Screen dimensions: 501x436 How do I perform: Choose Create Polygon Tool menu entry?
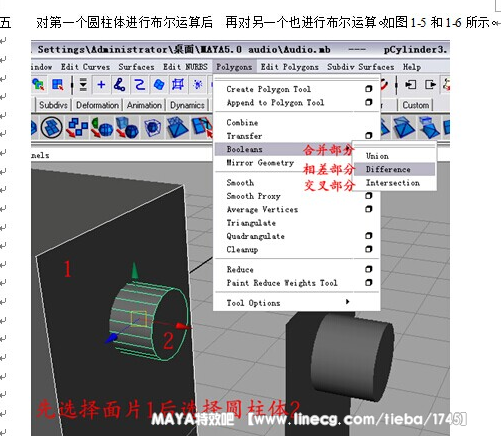(269, 89)
